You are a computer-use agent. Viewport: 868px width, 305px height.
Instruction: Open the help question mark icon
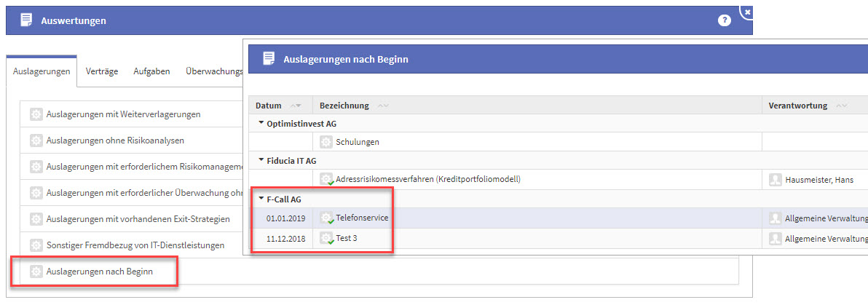(x=724, y=20)
